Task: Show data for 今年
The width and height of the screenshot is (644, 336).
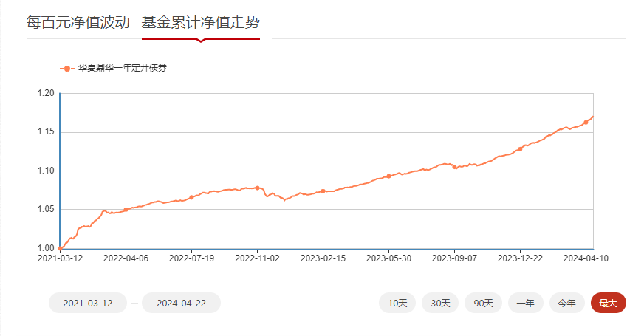Action: point(566,303)
